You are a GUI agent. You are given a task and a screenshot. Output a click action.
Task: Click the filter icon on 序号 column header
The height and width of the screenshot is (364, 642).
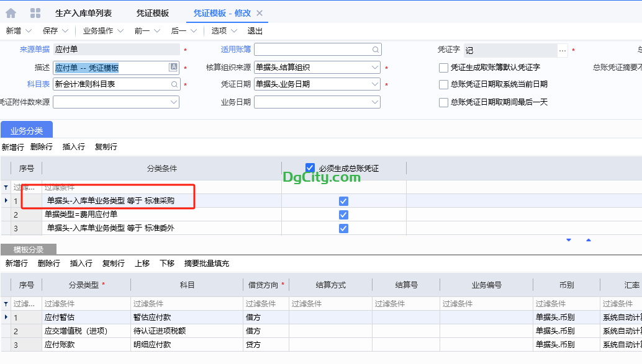pyautogui.click(x=5, y=187)
